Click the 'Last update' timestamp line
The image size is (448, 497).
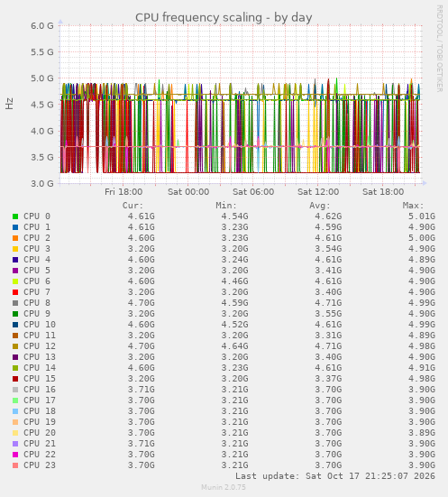335,476
